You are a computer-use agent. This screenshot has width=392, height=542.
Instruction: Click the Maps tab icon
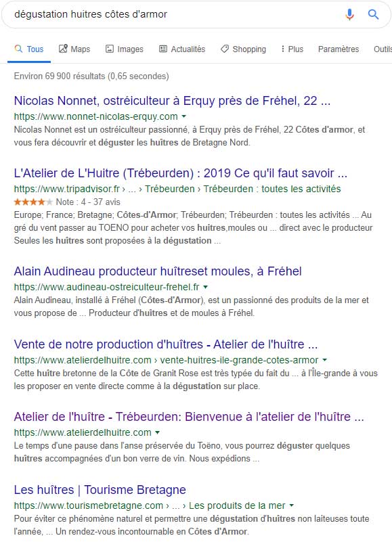pos(63,49)
